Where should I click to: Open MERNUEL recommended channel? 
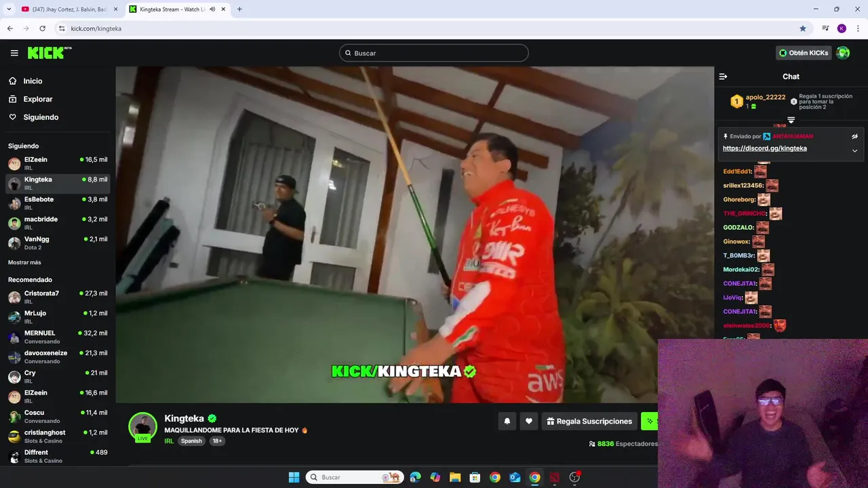coord(58,337)
